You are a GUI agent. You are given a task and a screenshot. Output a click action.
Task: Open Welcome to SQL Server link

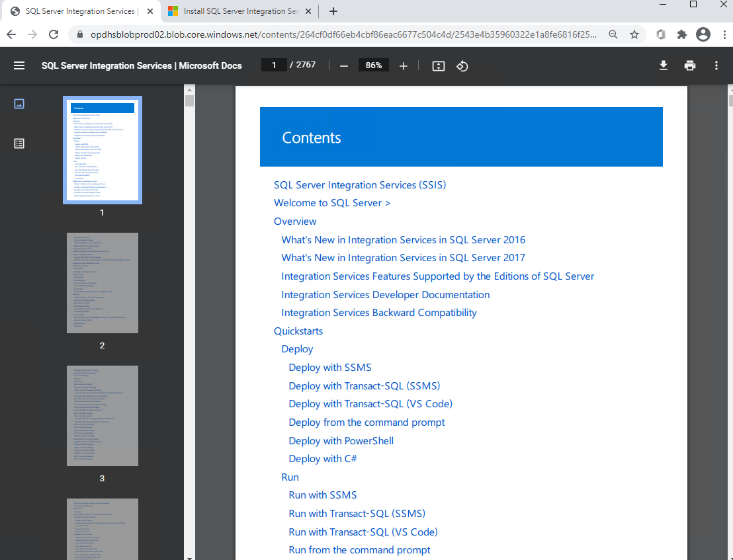pyautogui.click(x=332, y=203)
